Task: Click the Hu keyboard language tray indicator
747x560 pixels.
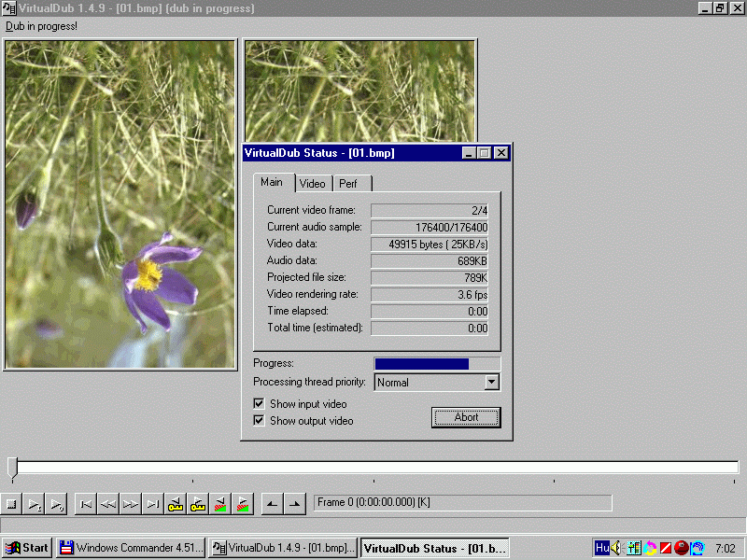Action: pyautogui.click(x=601, y=548)
